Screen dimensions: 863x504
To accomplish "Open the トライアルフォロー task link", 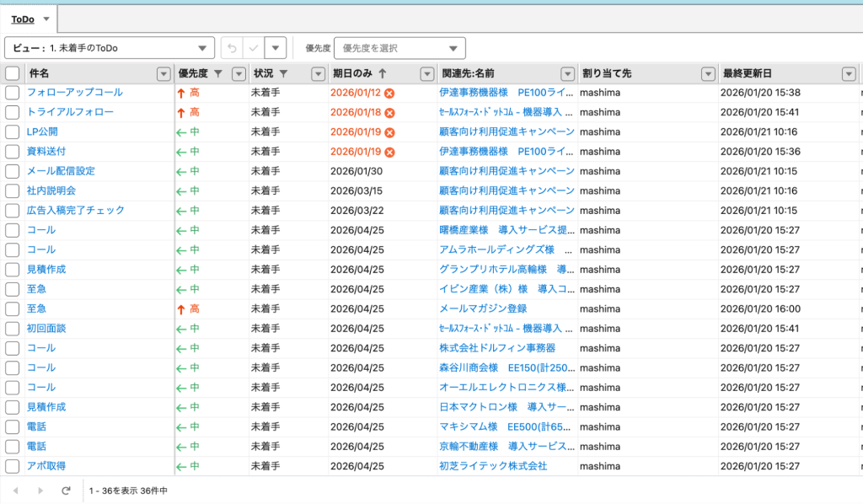I will 70,112.
